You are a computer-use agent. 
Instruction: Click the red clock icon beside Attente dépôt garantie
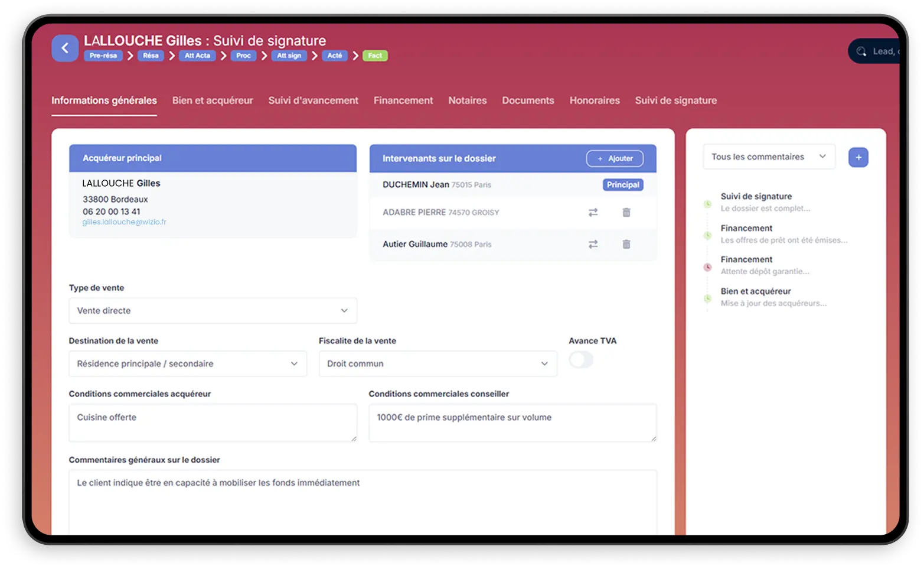click(x=707, y=267)
